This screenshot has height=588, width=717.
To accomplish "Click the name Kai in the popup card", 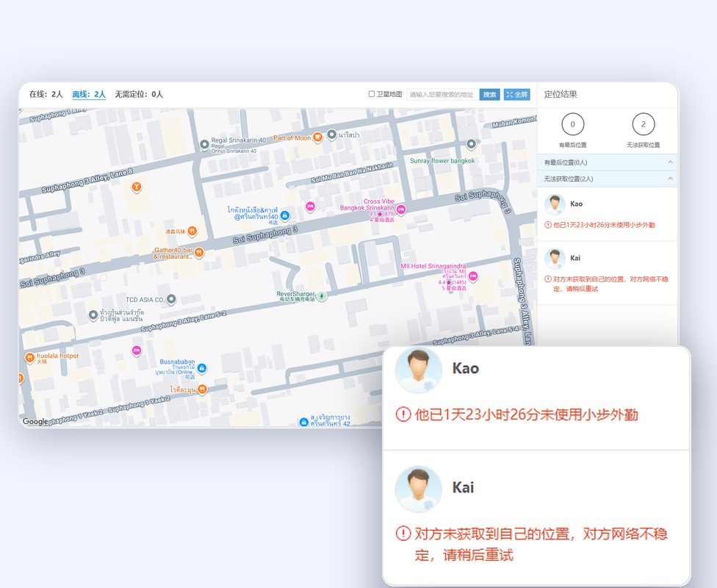I will click(x=463, y=487).
